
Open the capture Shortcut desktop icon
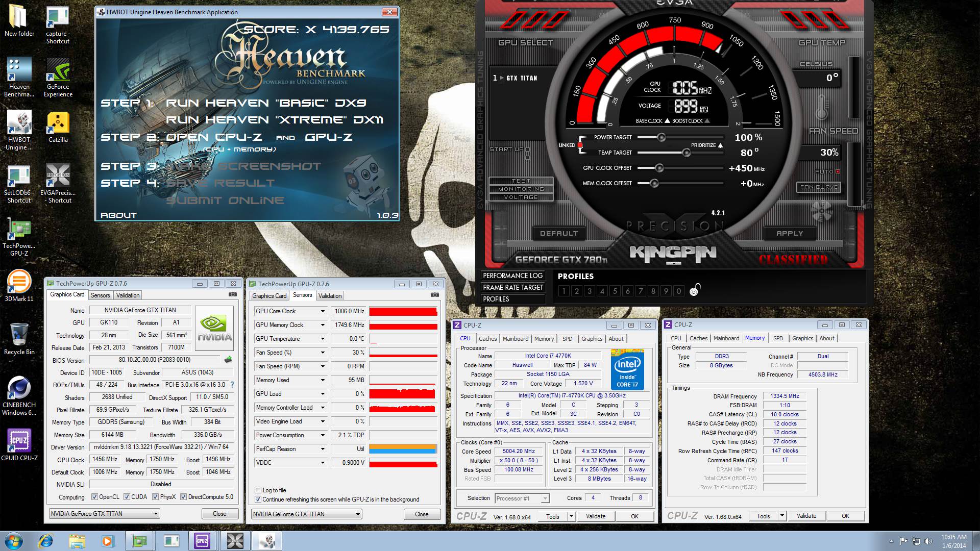point(58,26)
